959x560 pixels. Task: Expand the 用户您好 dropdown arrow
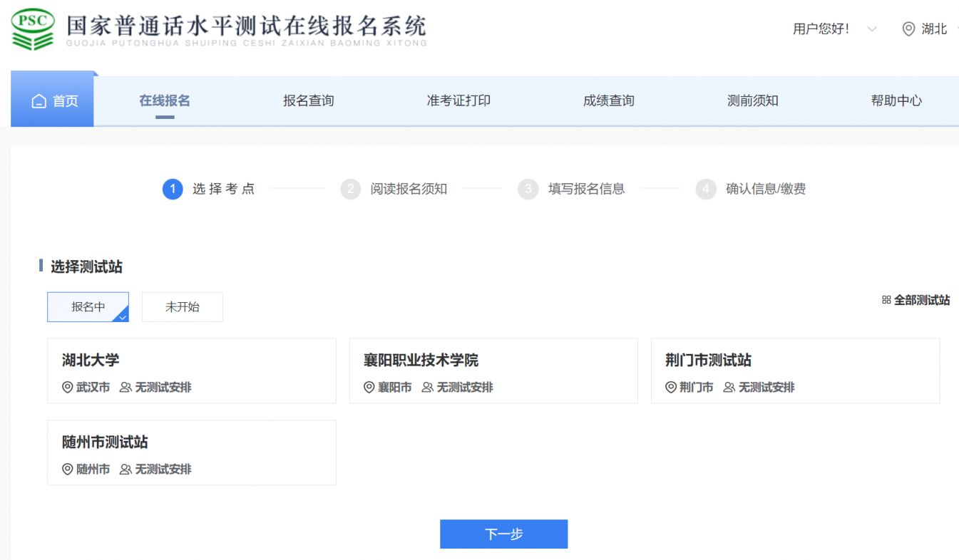pyautogui.click(x=872, y=30)
